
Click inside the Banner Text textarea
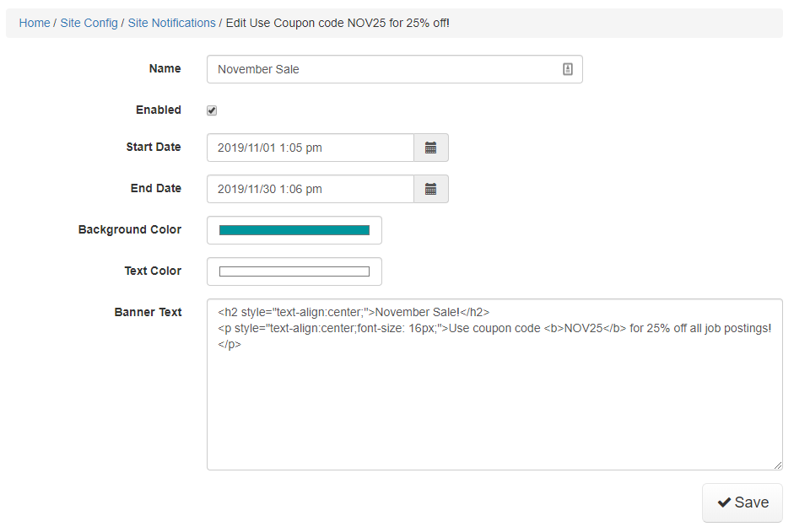pyautogui.click(x=494, y=384)
